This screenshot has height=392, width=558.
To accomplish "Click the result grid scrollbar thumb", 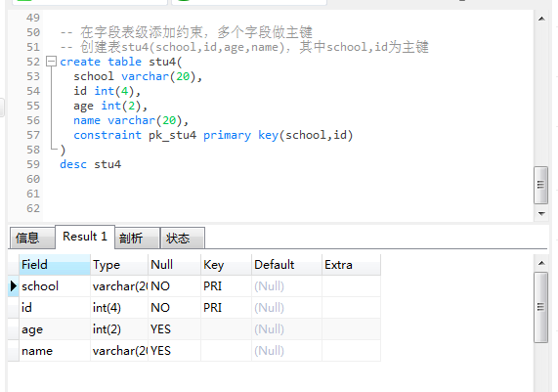I will 541,307.
